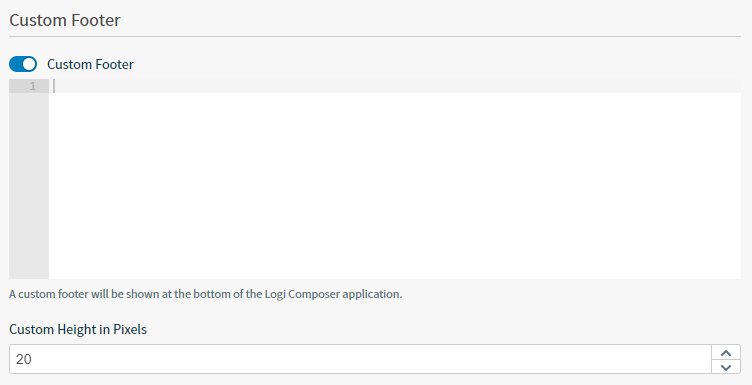Lower pixel height using the down chevron
This screenshot has width=752, height=385.
click(x=726, y=367)
